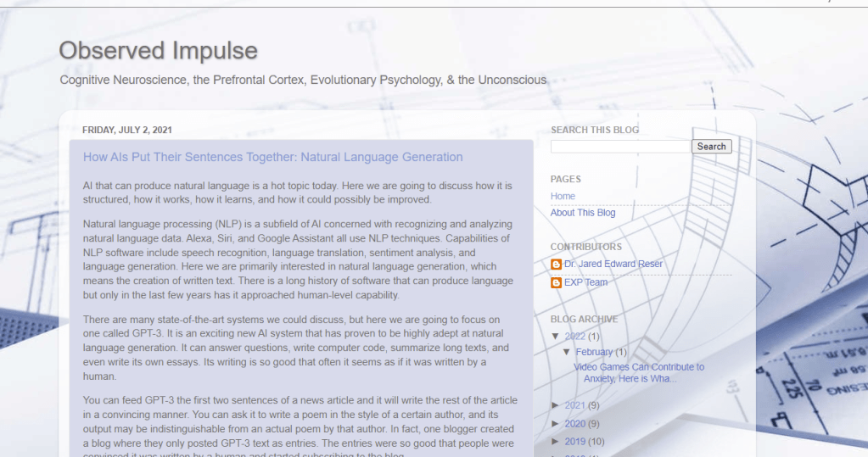Open the February archive month link
The height and width of the screenshot is (457, 868).
[594, 352]
